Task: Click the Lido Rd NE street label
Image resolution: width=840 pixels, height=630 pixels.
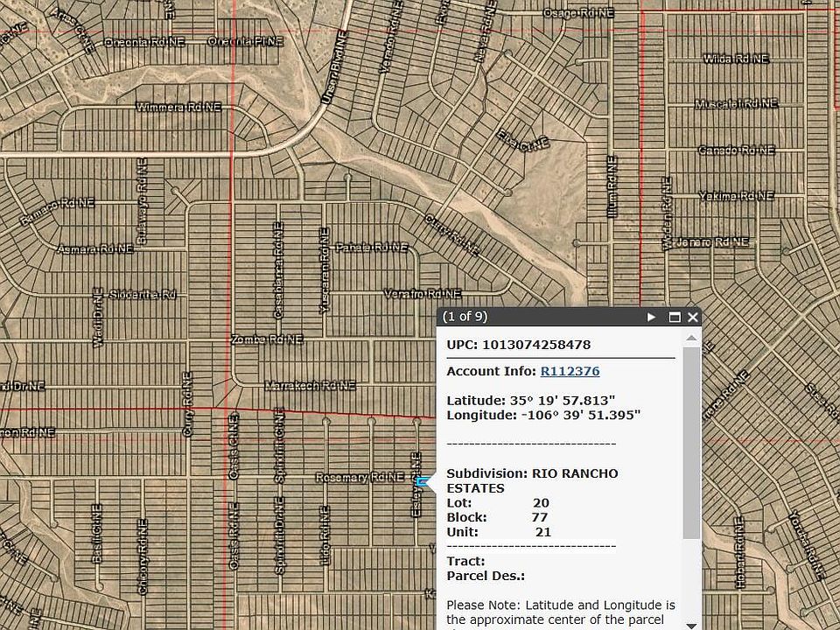Action: 325,535
